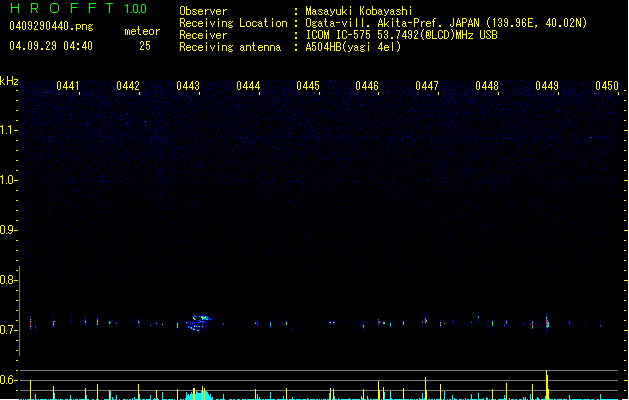Click the 1.1 kHz axis label
This screenshot has width=629, height=400.
tap(9, 130)
